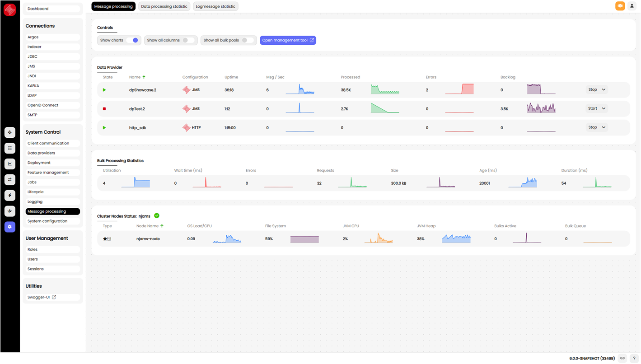Open the Argos connection entry
The image size is (641, 364).
tap(53, 37)
